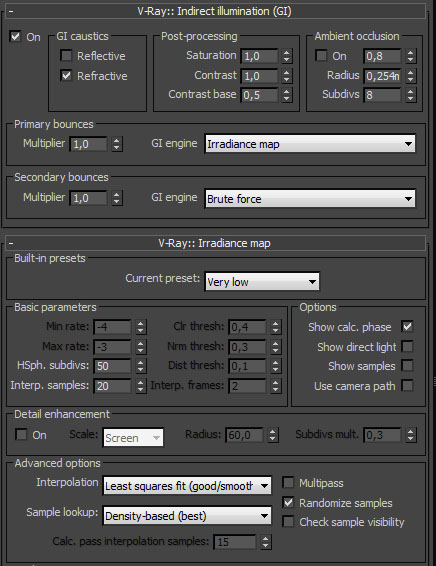Adjust the Max rate spinner
This screenshot has width=436, height=566.
[140, 347]
